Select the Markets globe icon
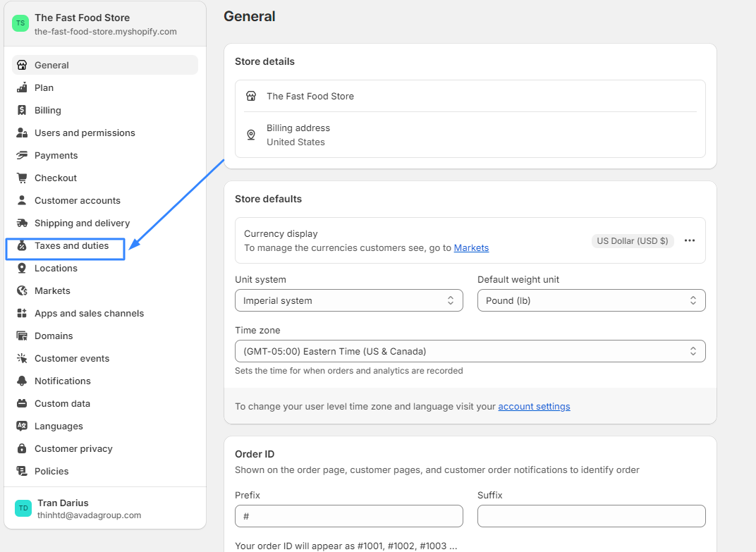The width and height of the screenshot is (756, 552). pos(23,290)
